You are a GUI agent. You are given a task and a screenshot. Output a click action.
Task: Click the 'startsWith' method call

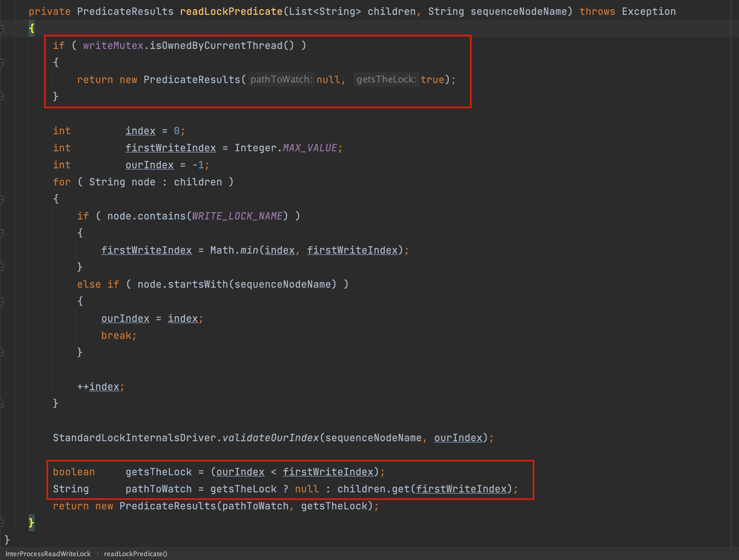198,284
